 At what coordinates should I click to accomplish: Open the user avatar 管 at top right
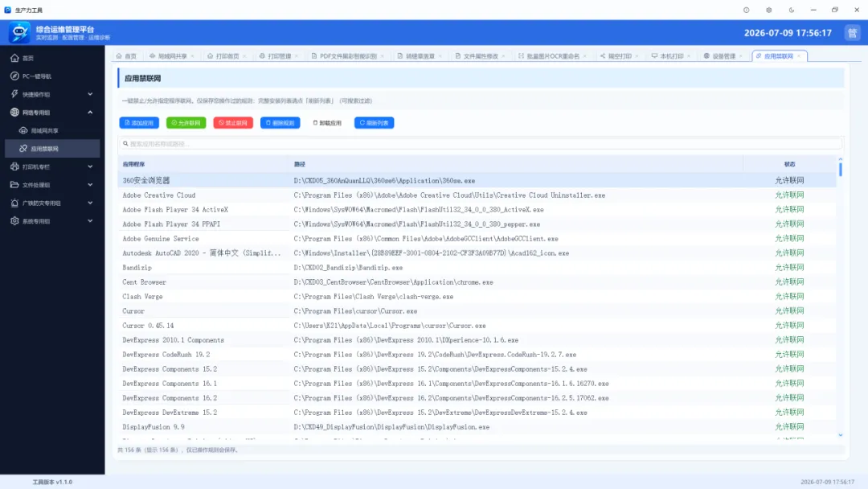852,33
